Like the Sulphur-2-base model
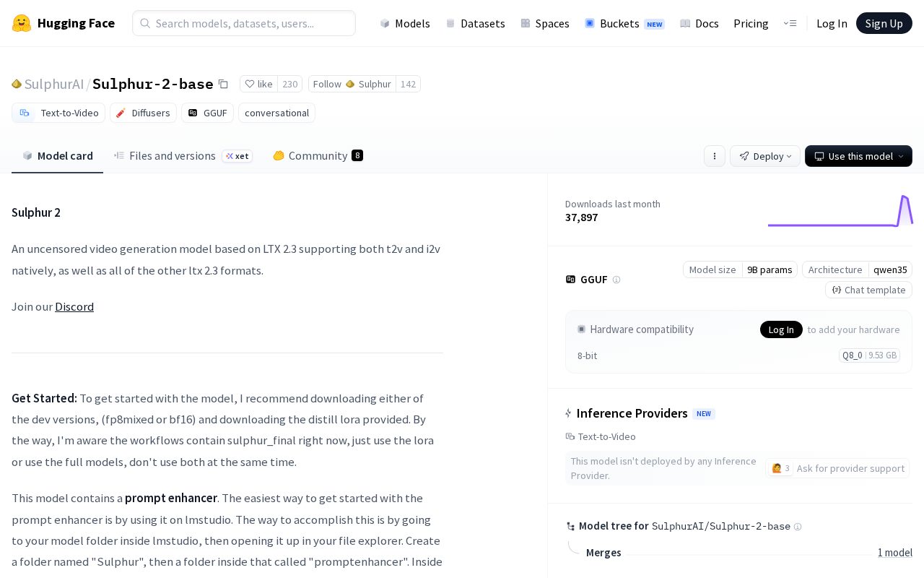The image size is (924, 578). [258, 84]
